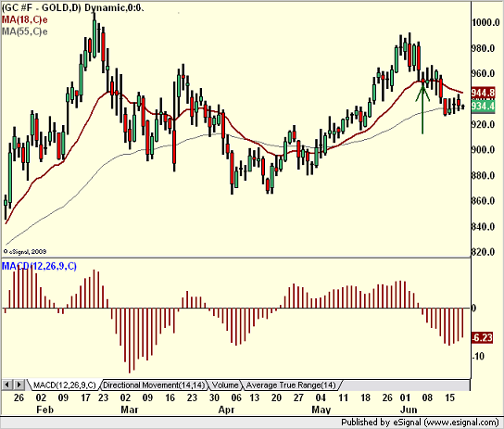Image resolution: width=504 pixels, height=429 pixels.
Task: Click the Jun month label on time axis
Action: coord(409,410)
